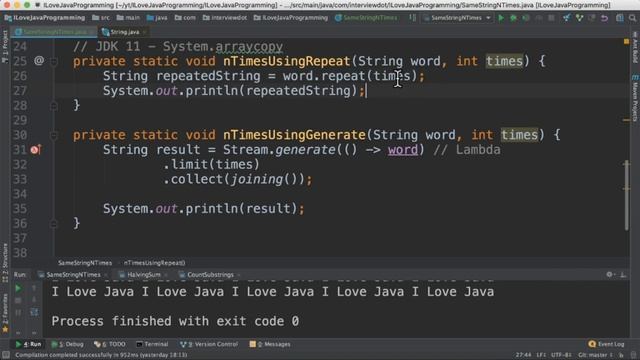
Task: Click the toolbar Stop square icon
Action: (551, 18)
